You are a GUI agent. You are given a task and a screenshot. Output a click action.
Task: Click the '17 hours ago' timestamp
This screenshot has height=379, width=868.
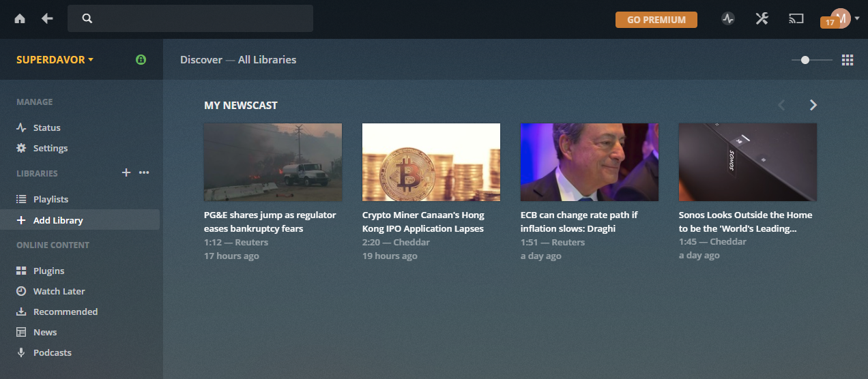click(x=231, y=256)
